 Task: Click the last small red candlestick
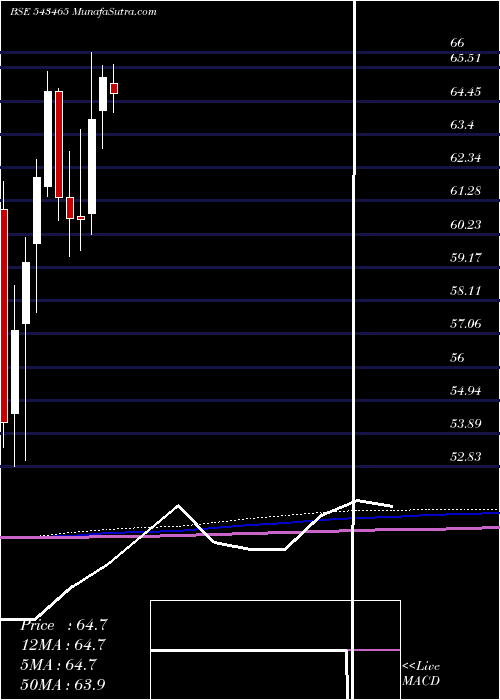114,88
